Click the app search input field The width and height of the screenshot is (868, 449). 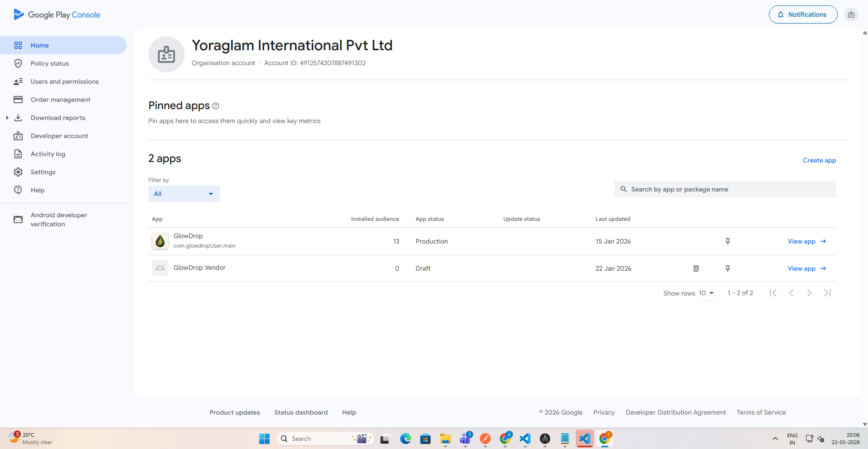click(x=728, y=189)
